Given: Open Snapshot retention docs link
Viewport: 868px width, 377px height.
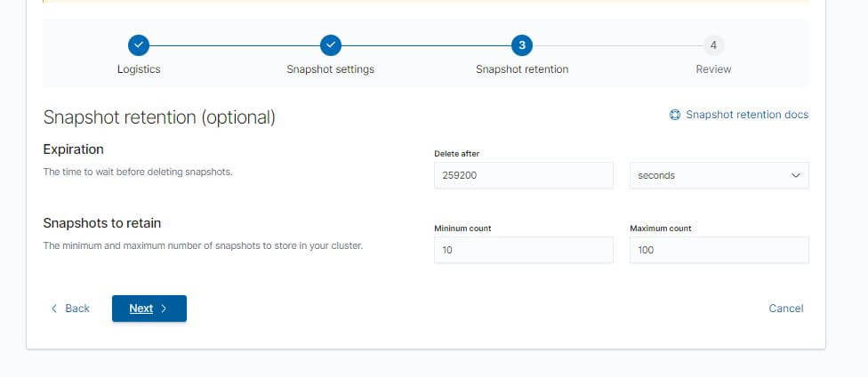Looking at the screenshot, I should (747, 115).
